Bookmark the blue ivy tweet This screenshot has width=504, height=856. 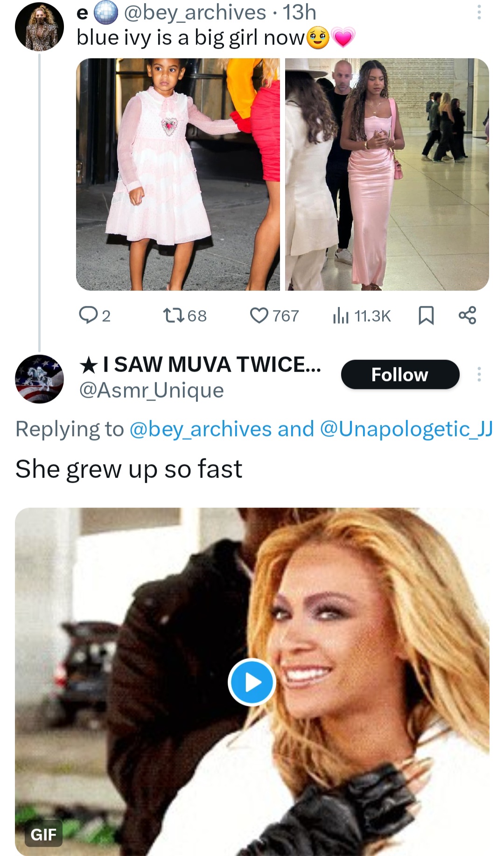pos(426,316)
